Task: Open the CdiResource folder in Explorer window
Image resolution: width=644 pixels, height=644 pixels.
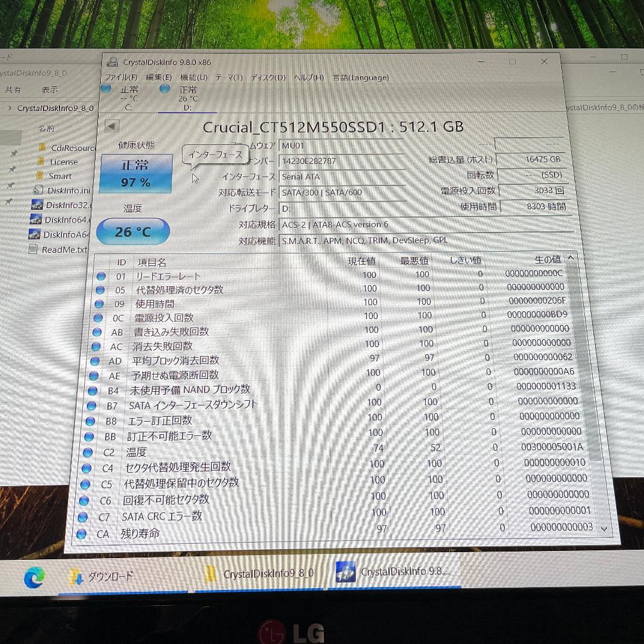Action: click(x=67, y=147)
